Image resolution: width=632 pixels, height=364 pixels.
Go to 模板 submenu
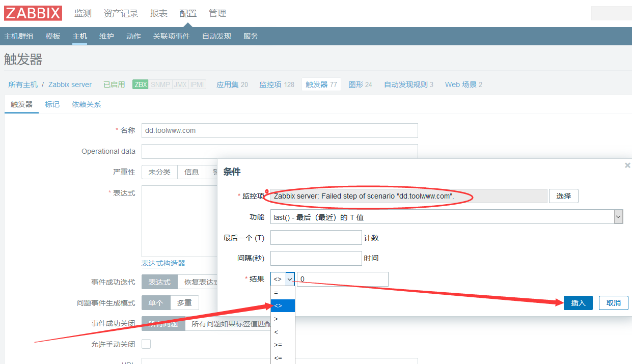(53, 36)
